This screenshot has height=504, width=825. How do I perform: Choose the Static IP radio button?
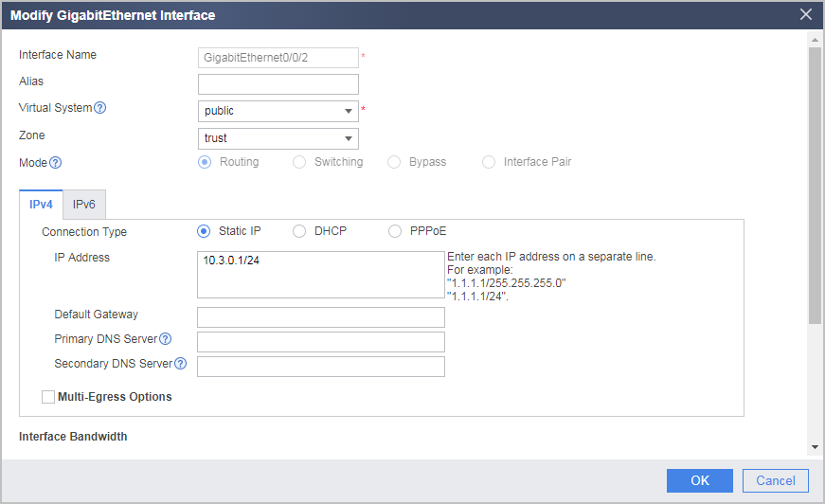204,231
